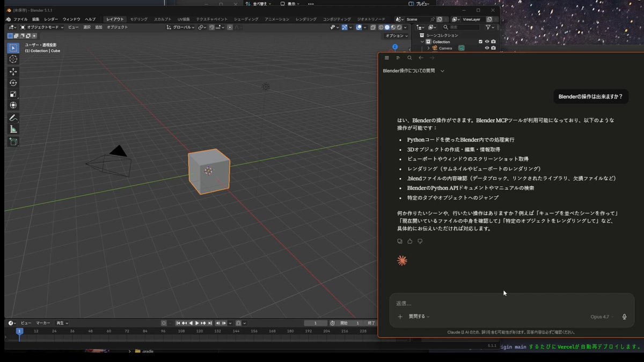Image resolution: width=644 pixels, height=362 pixels.
Task: Click the pin icon next to Scene name
Action: (x=433, y=19)
